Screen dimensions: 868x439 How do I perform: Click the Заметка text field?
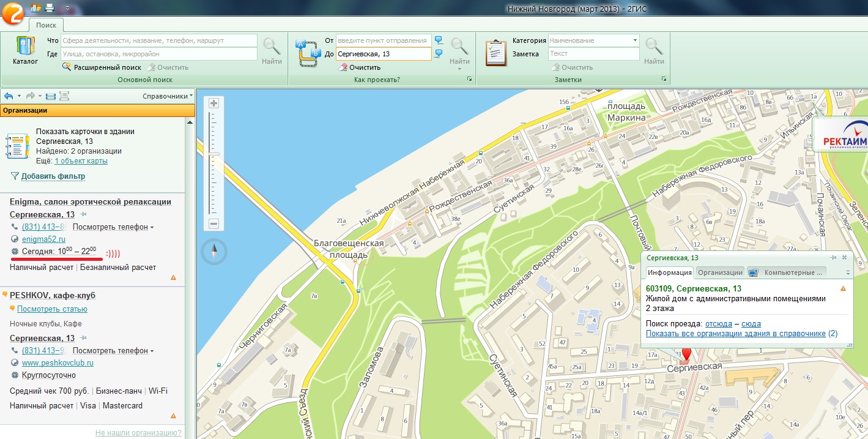point(593,54)
